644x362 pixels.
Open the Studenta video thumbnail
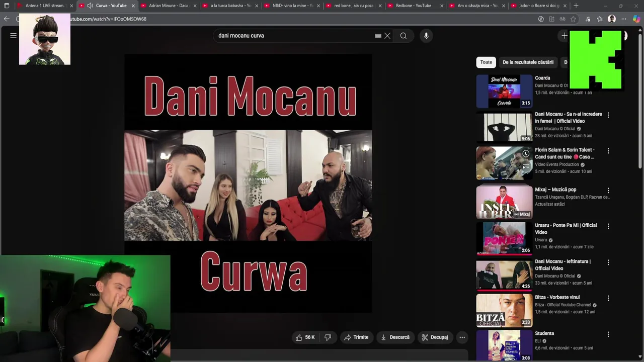tap(504, 346)
